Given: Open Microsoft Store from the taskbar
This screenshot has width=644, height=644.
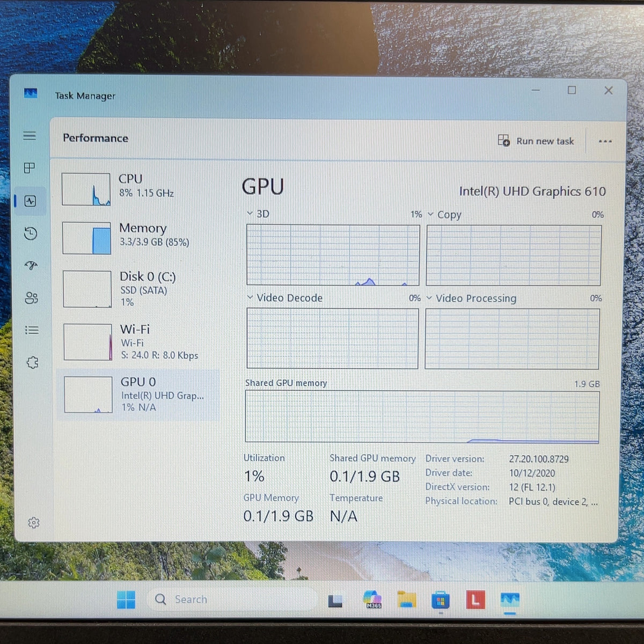Looking at the screenshot, I should pyautogui.click(x=440, y=600).
